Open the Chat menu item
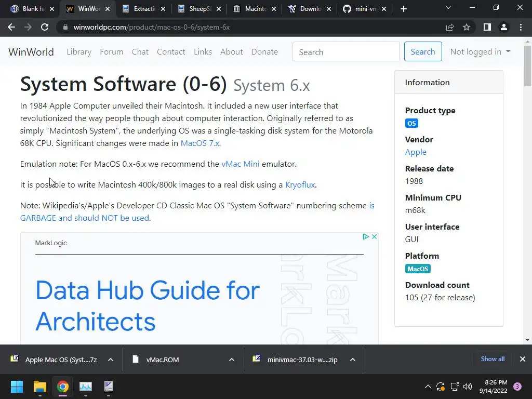532x399 pixels. pyautogui.click(x=140, y=52)
